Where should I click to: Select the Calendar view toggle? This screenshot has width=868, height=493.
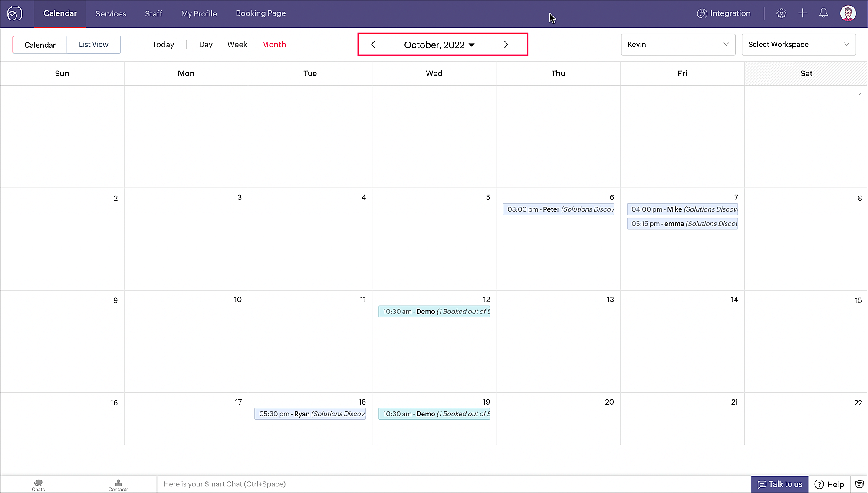coord(40,45)
